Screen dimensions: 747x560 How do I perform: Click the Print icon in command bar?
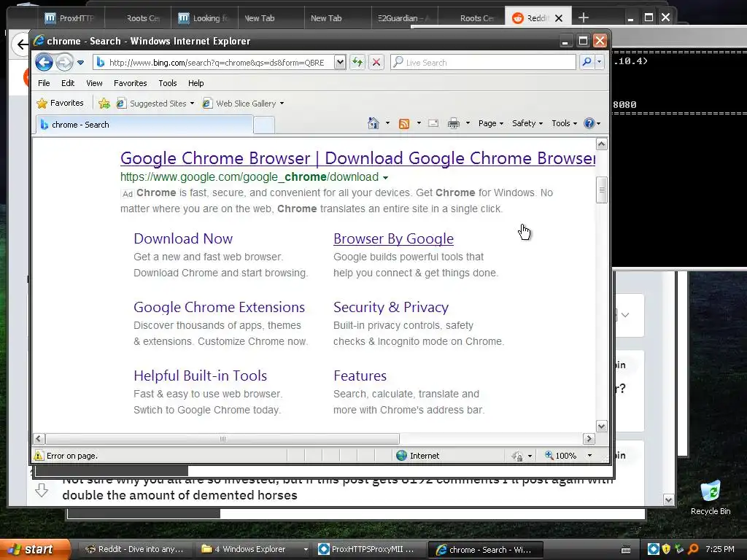[x=454, y=123]
